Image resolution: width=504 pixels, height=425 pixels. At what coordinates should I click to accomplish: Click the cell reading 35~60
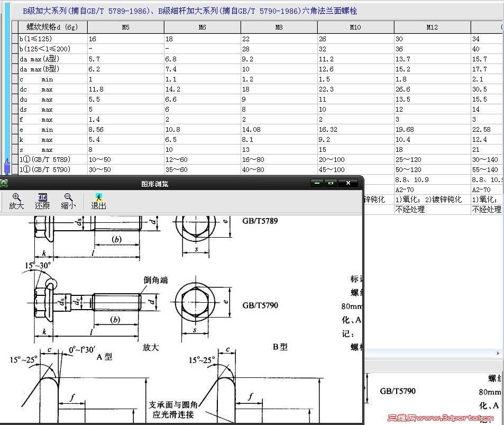[x=202, y=169]
